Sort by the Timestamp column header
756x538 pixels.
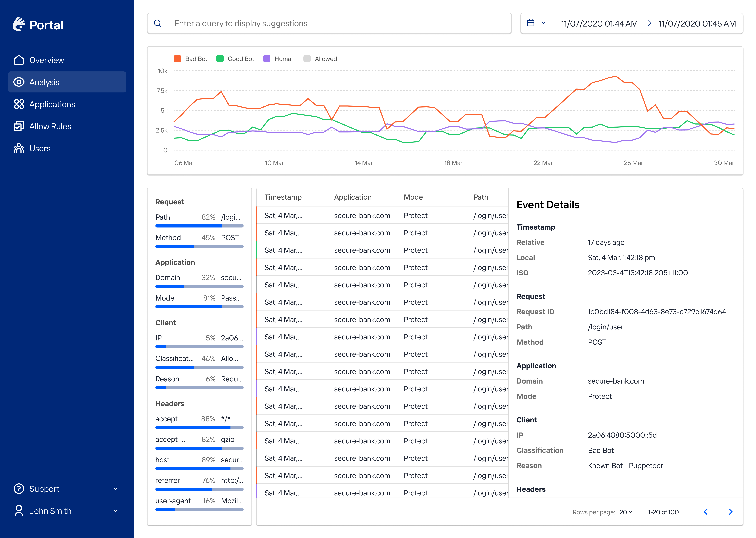(x=283, y=197)
